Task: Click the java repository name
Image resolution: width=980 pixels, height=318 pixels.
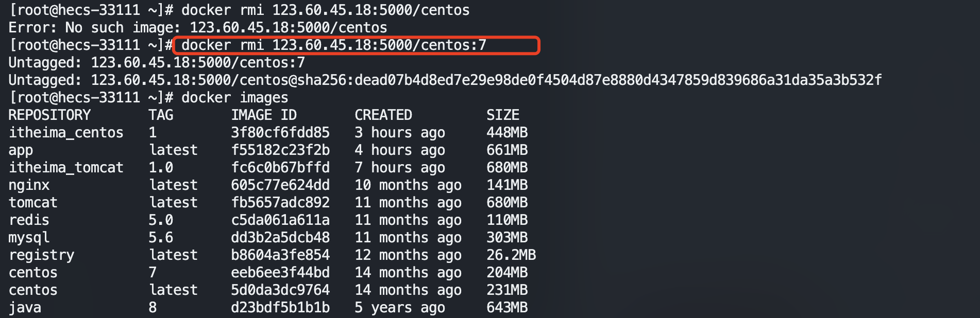Action: click(x=25, y=308)
